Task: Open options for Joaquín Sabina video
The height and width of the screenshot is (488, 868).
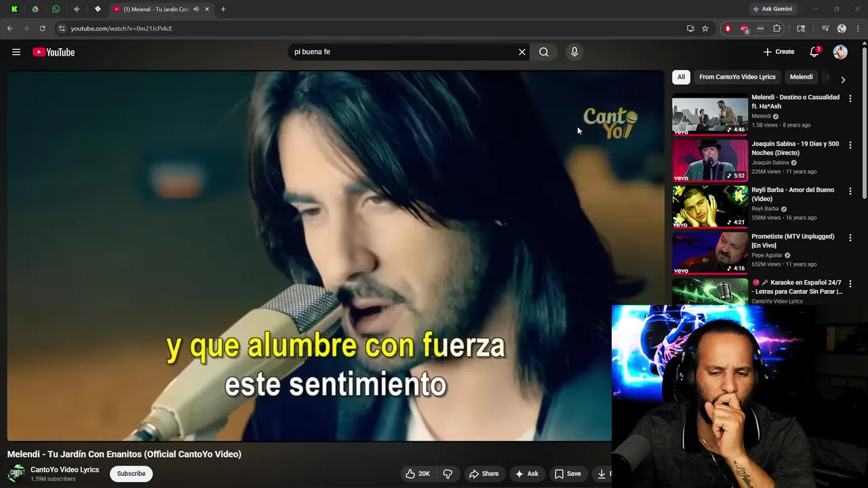Action: point(850,145)
